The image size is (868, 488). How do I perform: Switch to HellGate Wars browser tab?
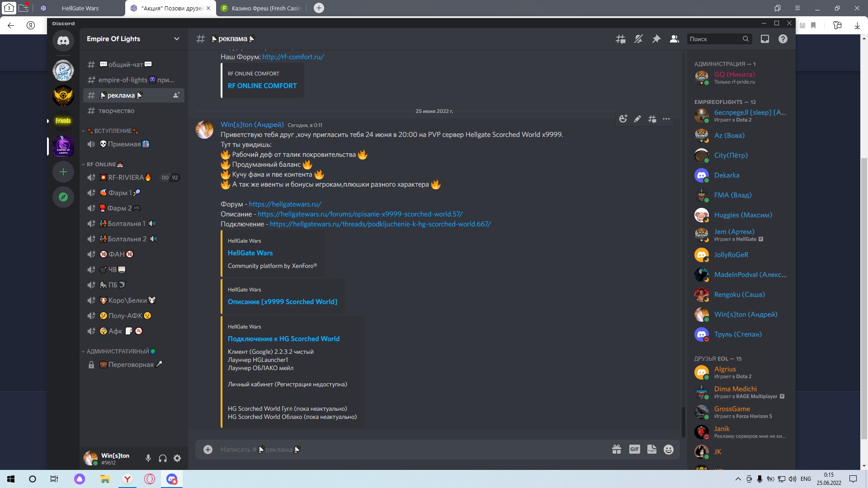pos(80,8)
